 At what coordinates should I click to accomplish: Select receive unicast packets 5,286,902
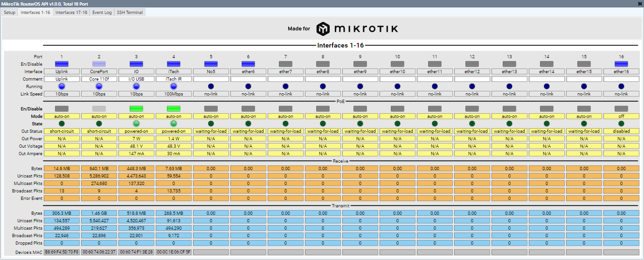(99, 176)
